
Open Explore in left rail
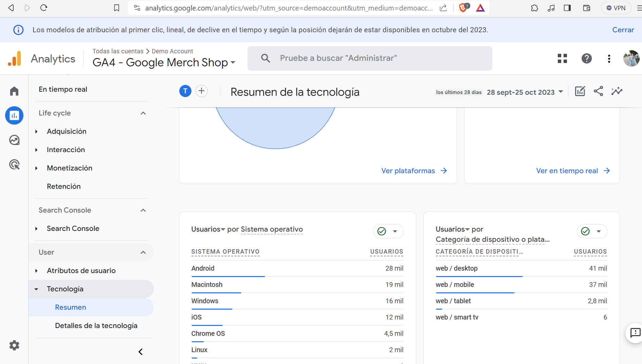coord(14,140)
